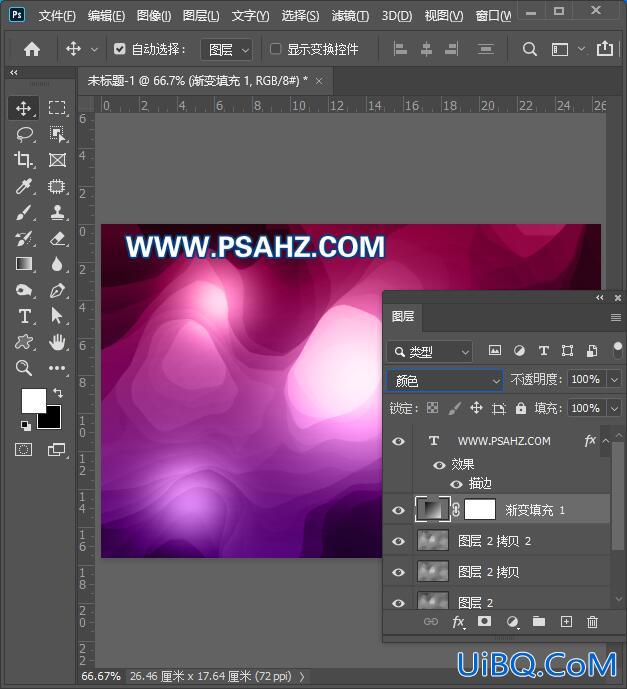Click the Home button in options bar
Screen dimensions: 627x689
[x=32, y=49]
